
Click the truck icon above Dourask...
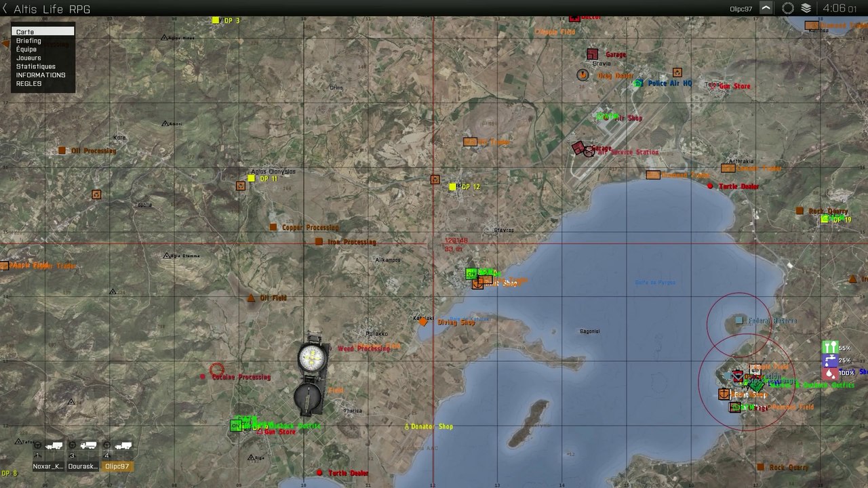[x=89, y=445]
